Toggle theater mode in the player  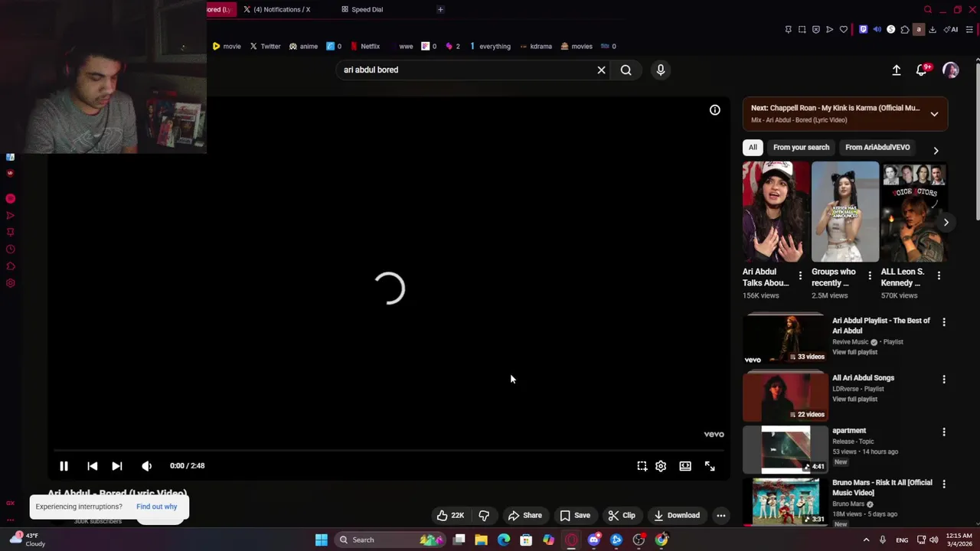[x=685, y=465]
